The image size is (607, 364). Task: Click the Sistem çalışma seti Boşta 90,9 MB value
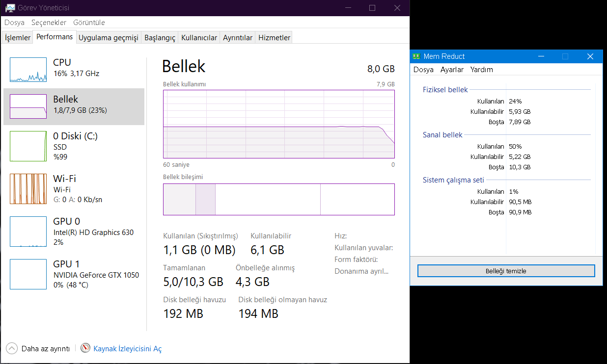click(520, 212)
